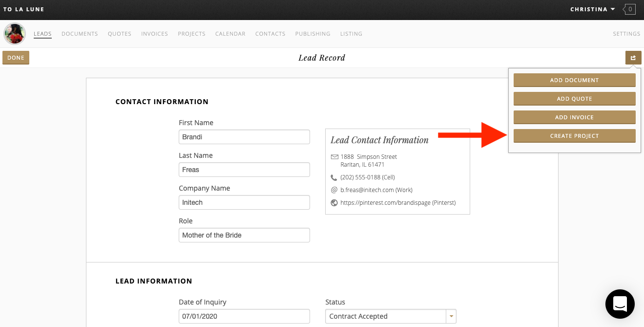
Task: Focus the Company Name input
Action: coord(244,202)
